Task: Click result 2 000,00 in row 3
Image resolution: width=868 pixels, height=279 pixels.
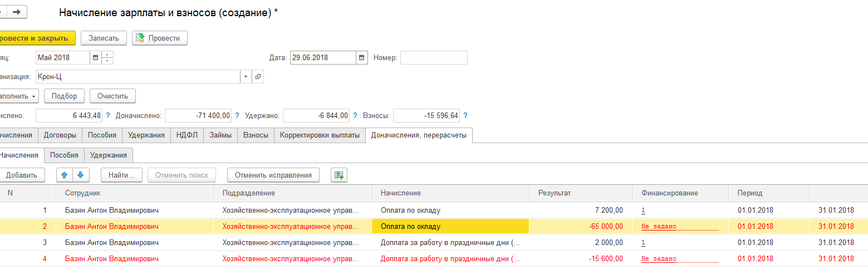Action: pos(609,243)
